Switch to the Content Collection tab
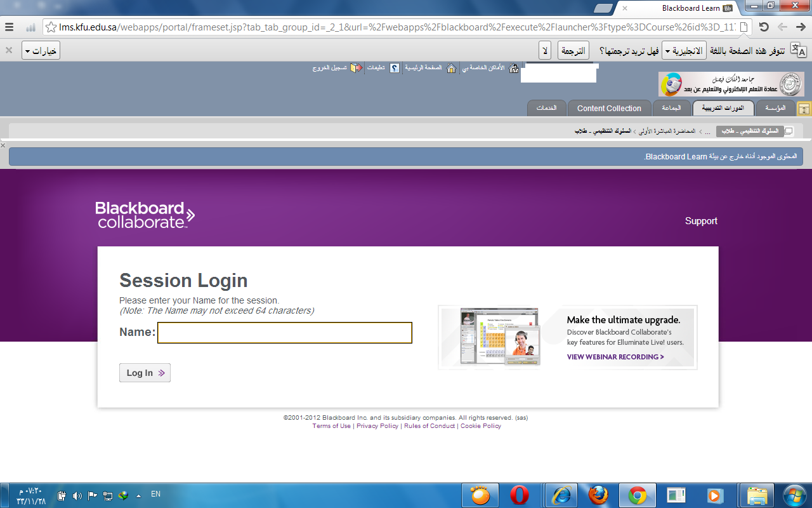Viewport: 812px width, 508px height. pos(609,108)
